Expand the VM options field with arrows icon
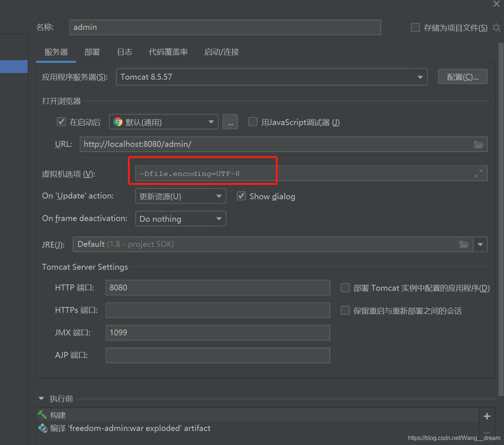The width and height of the screenshot is (504, 445). point(479,173)
